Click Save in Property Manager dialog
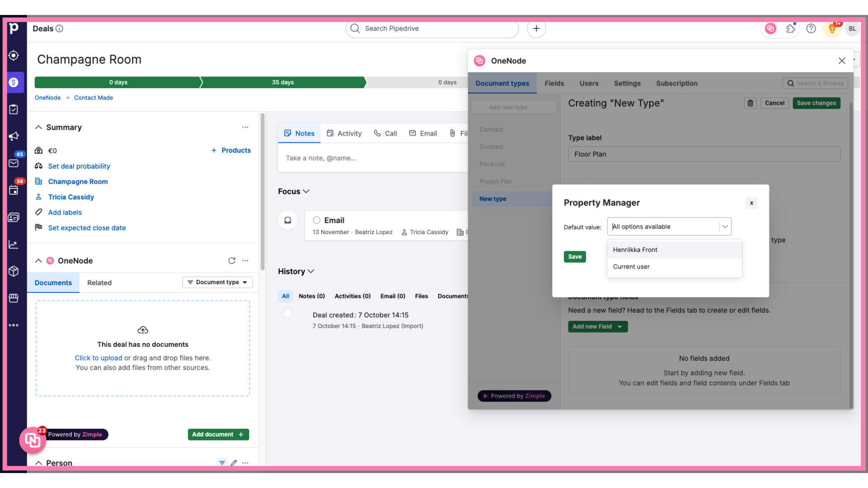Image resolution: width=868 pixels, height=488 pixels. (x=575, y=256)
